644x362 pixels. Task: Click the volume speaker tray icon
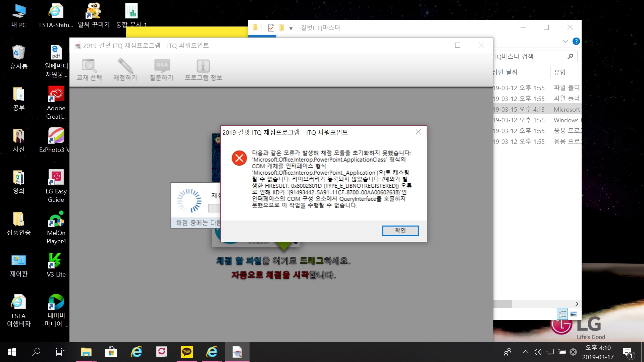(x=537, y=352)
